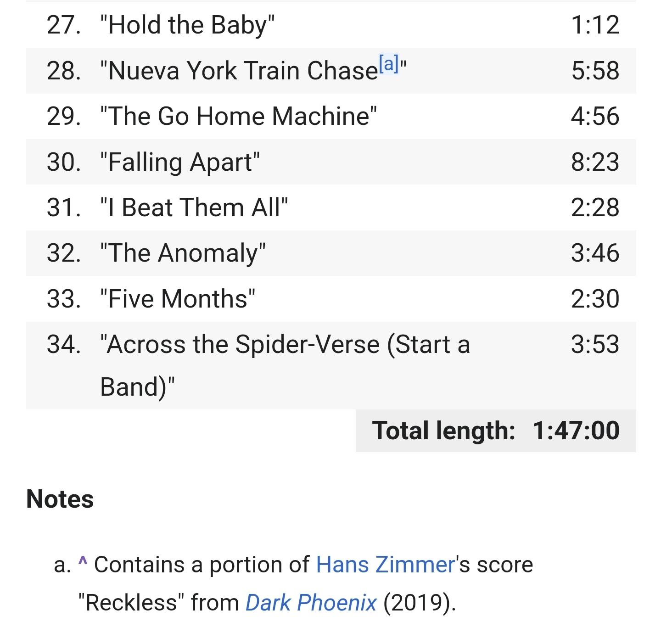The height and width of the screenshot is (644, 661).
Task: Click the "Nueva York Train Chase" track title
Action: coord(242,71)
